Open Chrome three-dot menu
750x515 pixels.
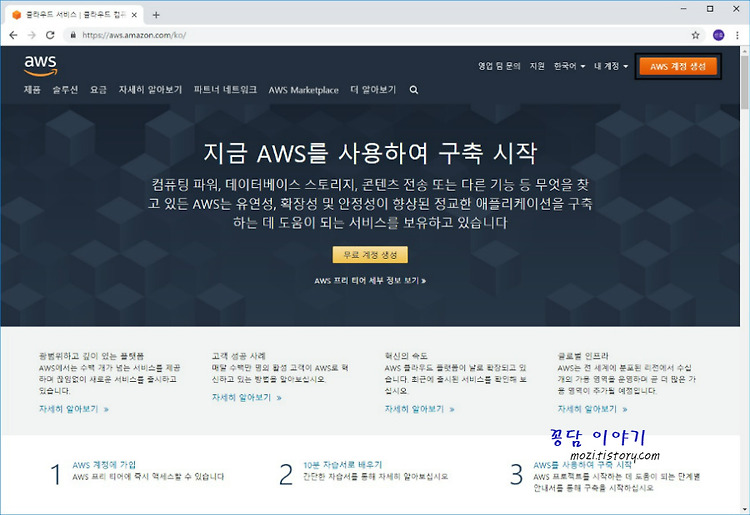coord(737,35)
